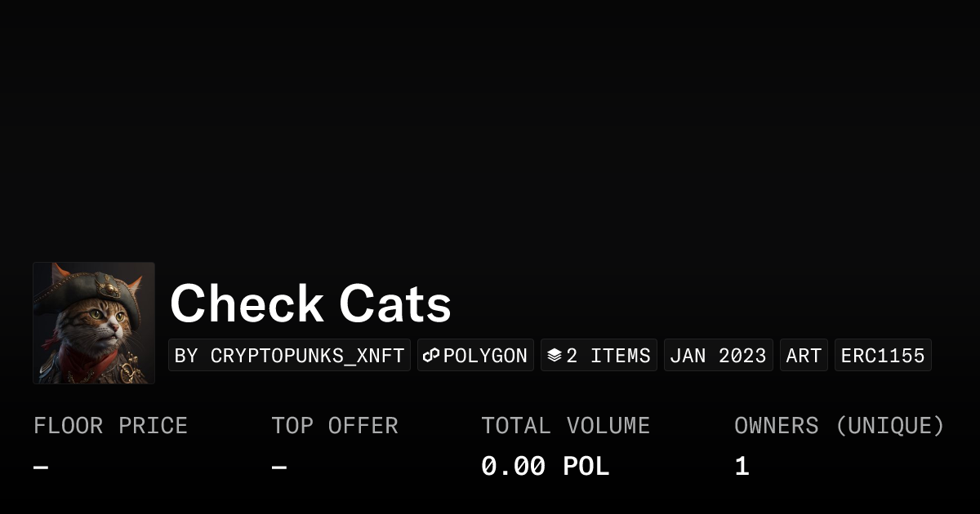This screenshot has width=980, height=514.
Task: Open the pirate cat collection thumbnail
Action: [x=94, y=323]
